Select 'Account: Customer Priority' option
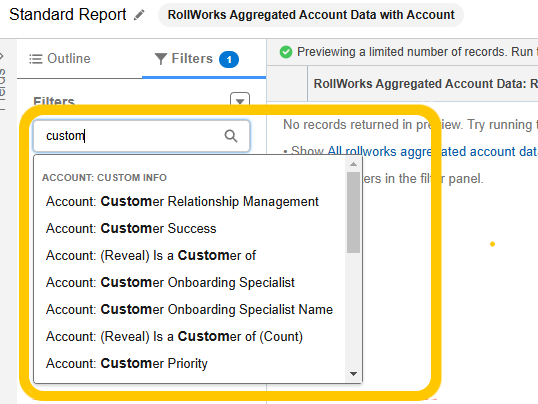 pos(127,363)
